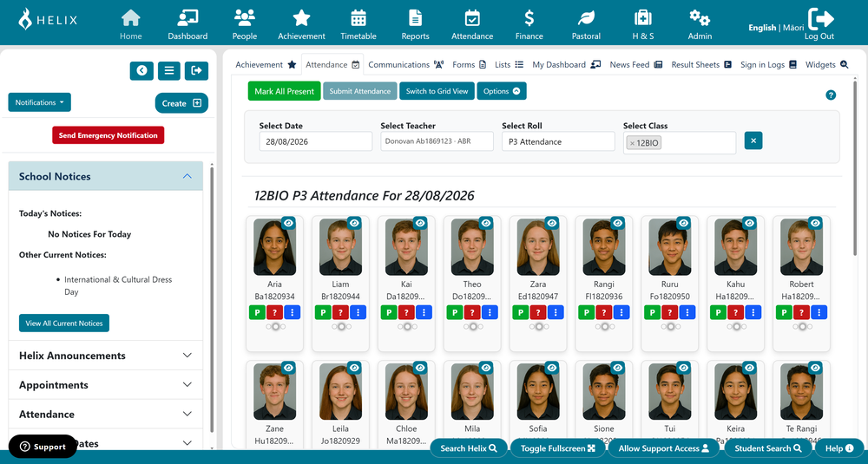Open the Pastoral leaf icon
868x464 pixels.
pyautogui.click(x=586, y=24)
